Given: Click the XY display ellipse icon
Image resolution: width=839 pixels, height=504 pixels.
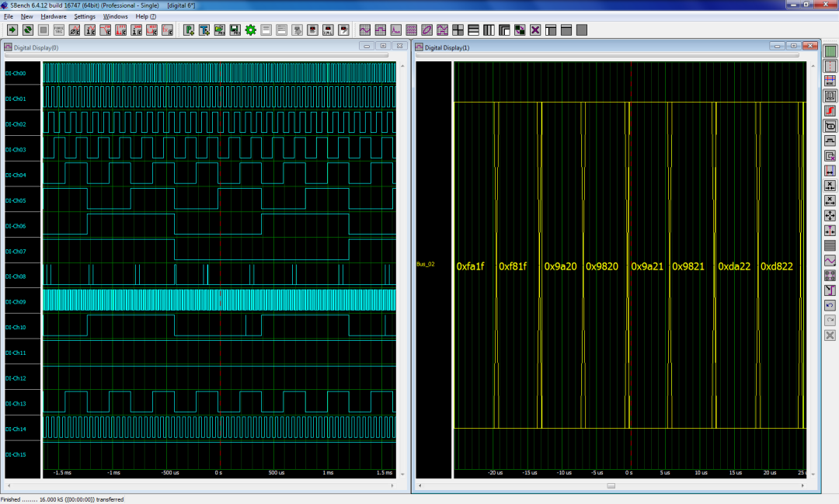Looking at the screenshot, I should pyautogui.click(x=427, y=30).
